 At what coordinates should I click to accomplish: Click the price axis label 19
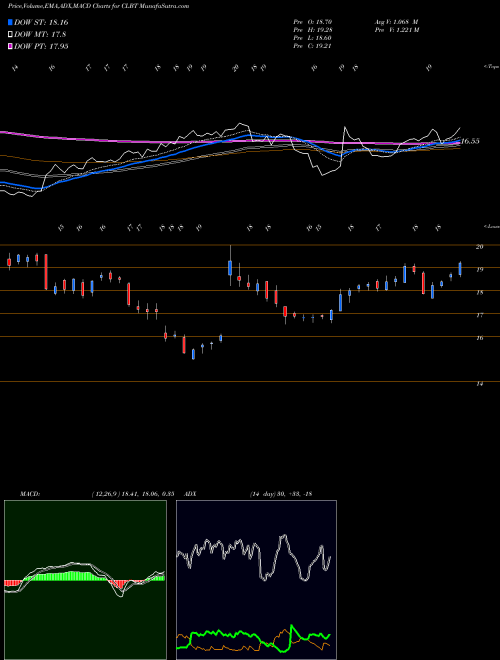tap(479, 269)
